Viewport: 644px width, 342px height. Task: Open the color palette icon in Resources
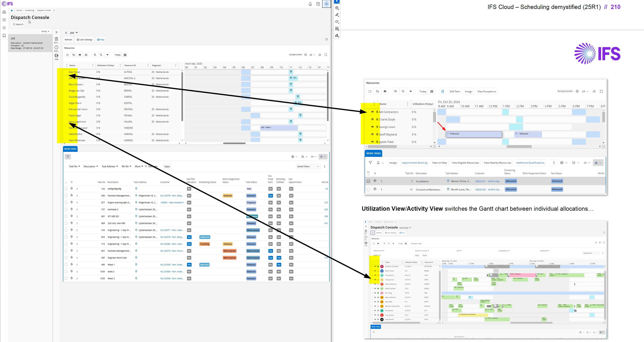(86, 55)
